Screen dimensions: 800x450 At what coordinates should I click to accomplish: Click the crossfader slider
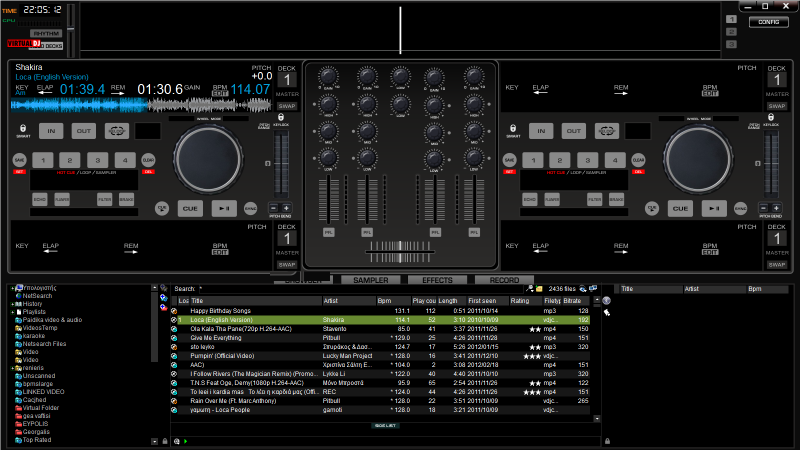pos(401,252)
